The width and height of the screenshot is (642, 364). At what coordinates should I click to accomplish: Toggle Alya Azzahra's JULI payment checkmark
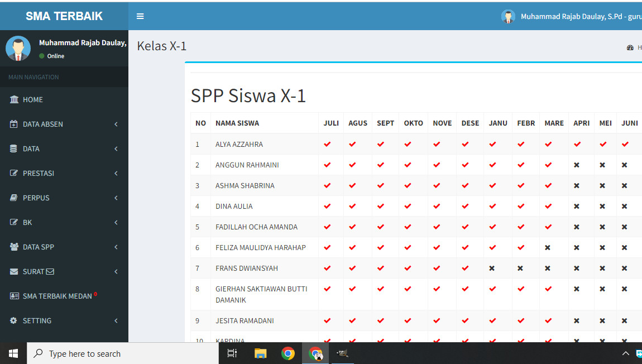(327, 144)
